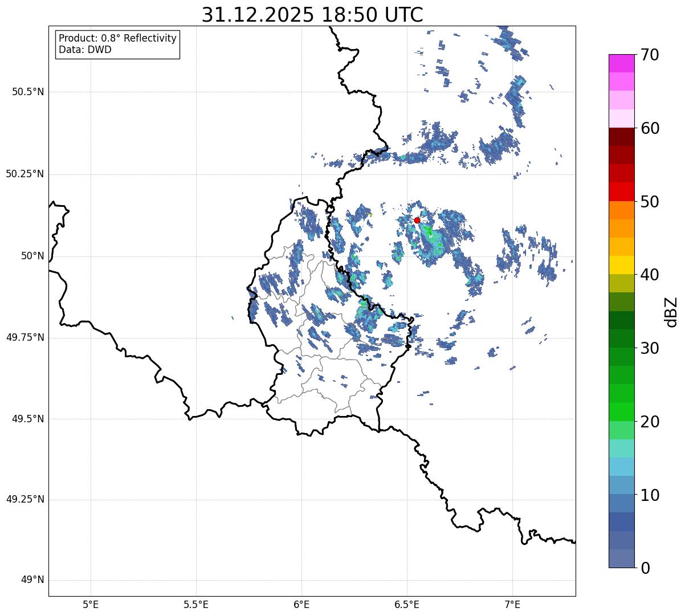Click the title "31.12.2025 18:50 UTC"

click(312, 15)
